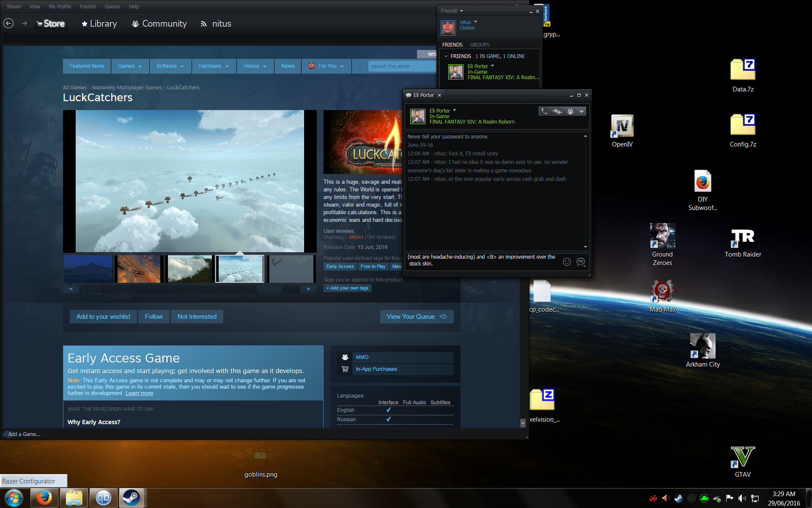The height and width of the screenshot is (508, 812).
Task: Select the Arkham City desktop shortcut
Action: 702,351
